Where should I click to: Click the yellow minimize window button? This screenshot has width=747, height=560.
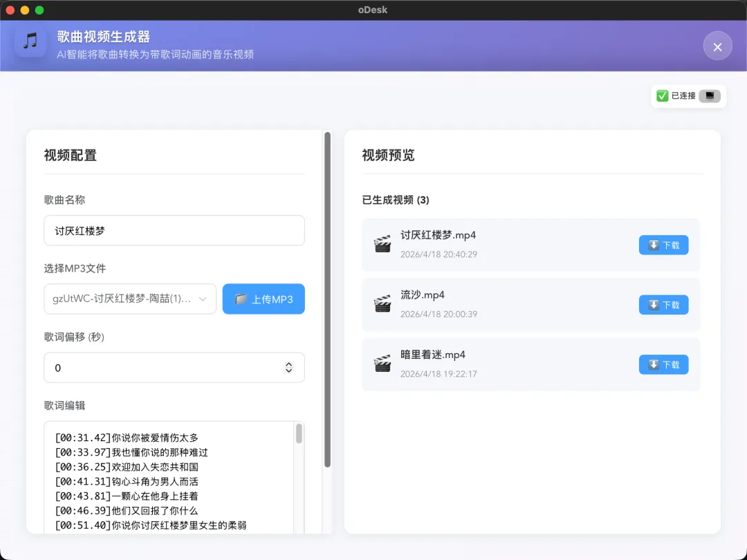[25, 10]
